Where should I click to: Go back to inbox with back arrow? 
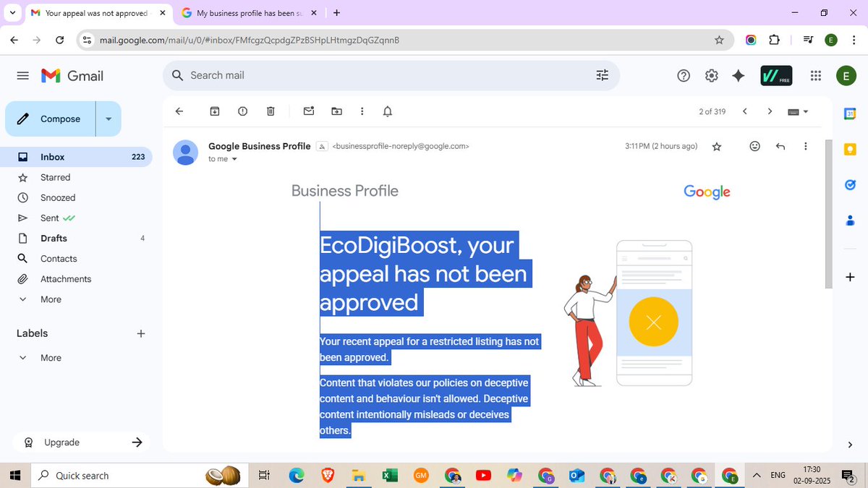coord(179,111)
